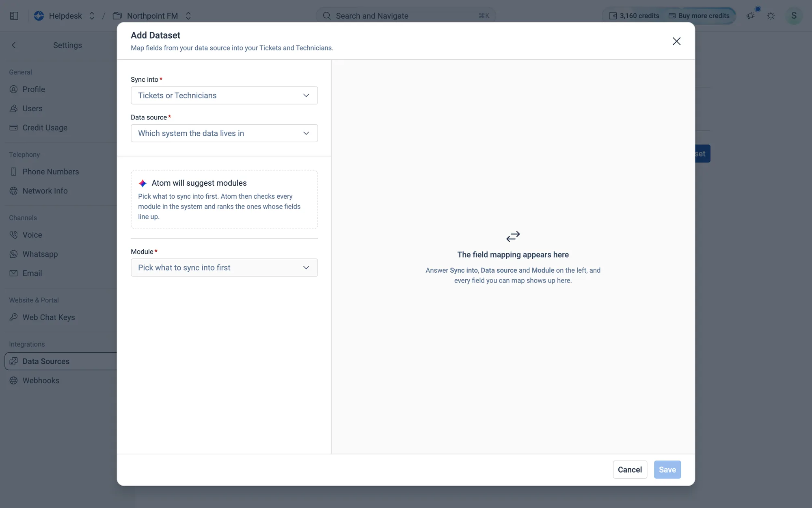Select Data Sources in sidebar
The image size is (812, 508).
click(x=61, y=361)
